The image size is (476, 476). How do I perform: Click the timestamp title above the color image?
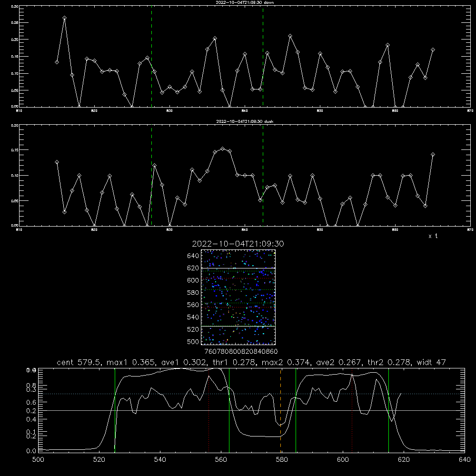238,244
